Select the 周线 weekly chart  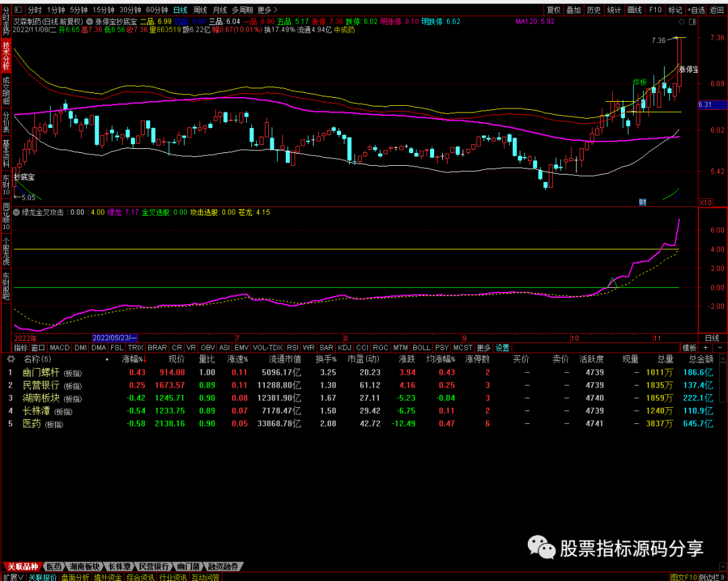(200, 9)
